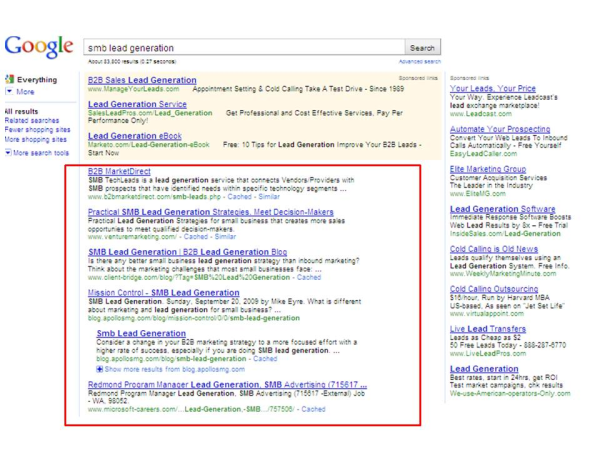
Task: Click www.virtualappoint.com URL text
Action: point(487,314)
